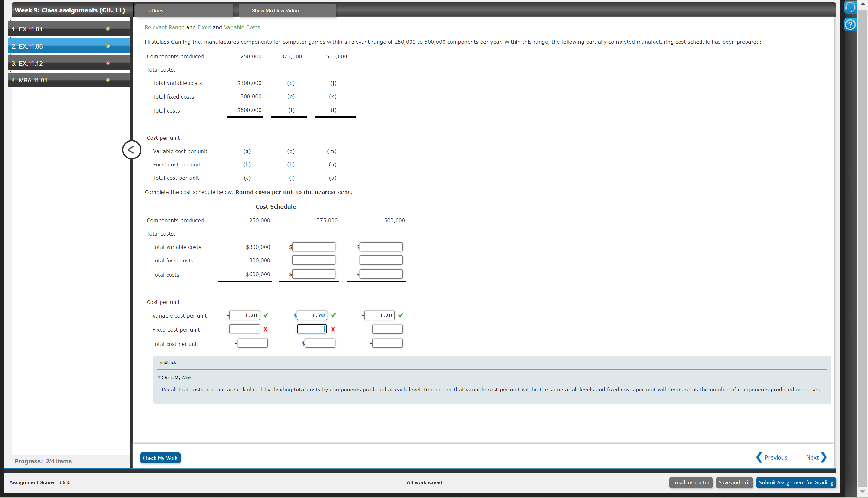Viewport: 868px width, 498px height.
Task: Collapse the assignment sidebar with the chevron
Action: tap(131, 150)
